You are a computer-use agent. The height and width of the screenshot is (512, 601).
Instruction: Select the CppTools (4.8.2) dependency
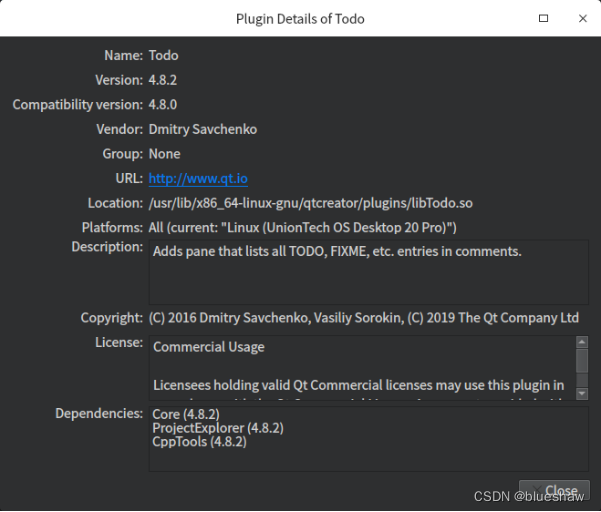200,442
